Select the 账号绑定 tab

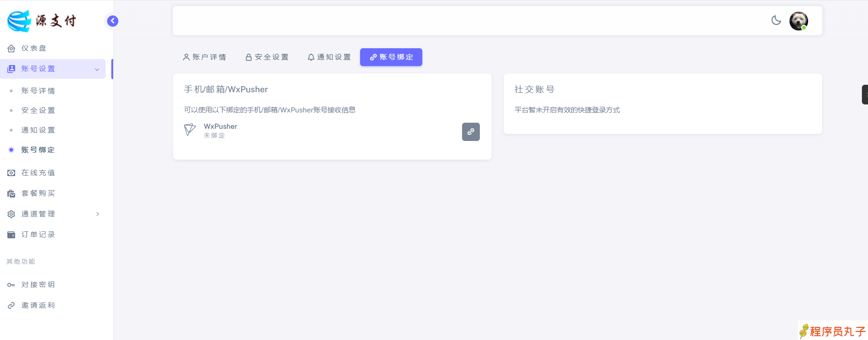click(391, 57)
